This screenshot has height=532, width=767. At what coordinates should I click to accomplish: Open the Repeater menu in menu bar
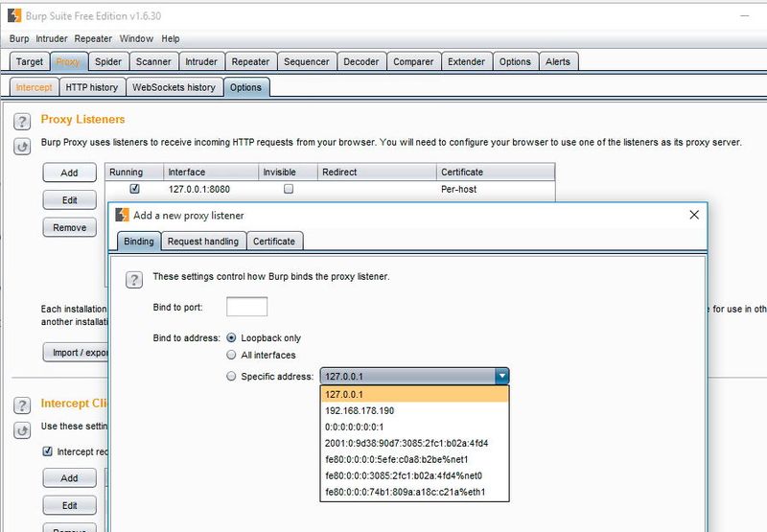coord(93,38)
